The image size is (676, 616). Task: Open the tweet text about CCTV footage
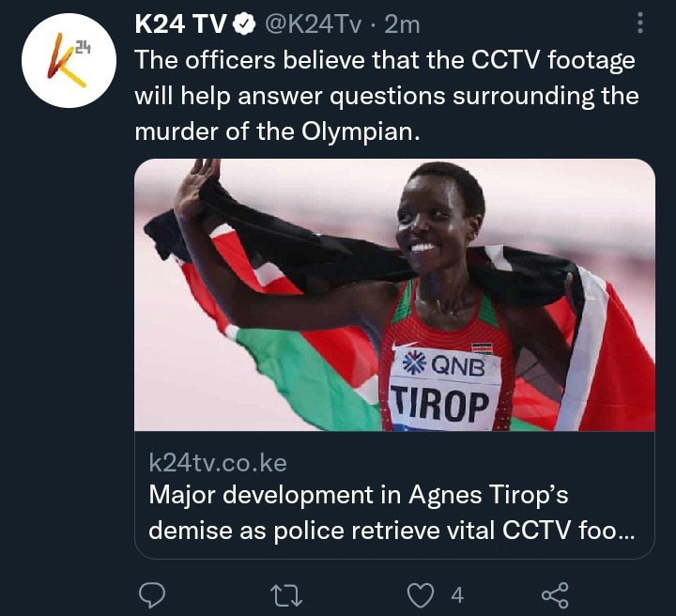(x=387, y=96)
